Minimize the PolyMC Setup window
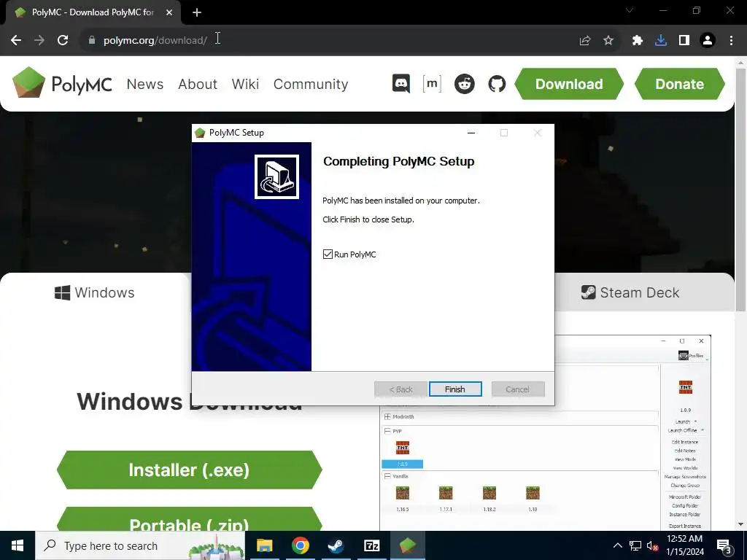 pos(471,133)
